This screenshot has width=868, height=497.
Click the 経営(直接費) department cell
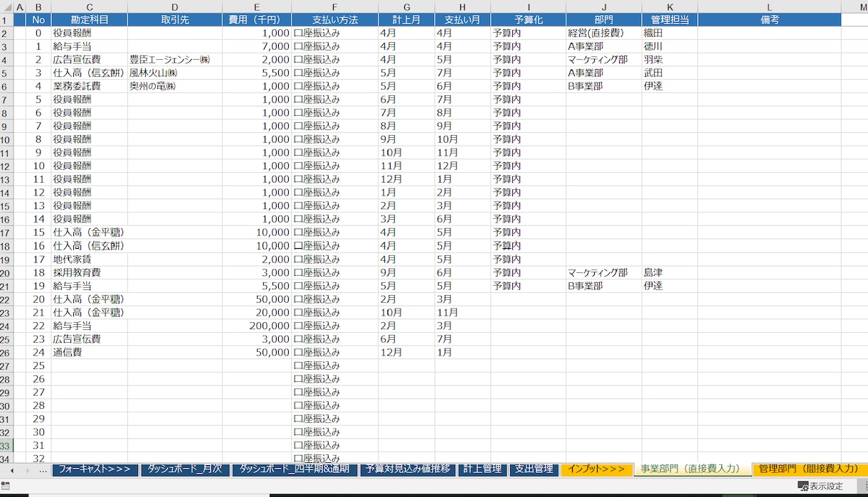(604, 33)
